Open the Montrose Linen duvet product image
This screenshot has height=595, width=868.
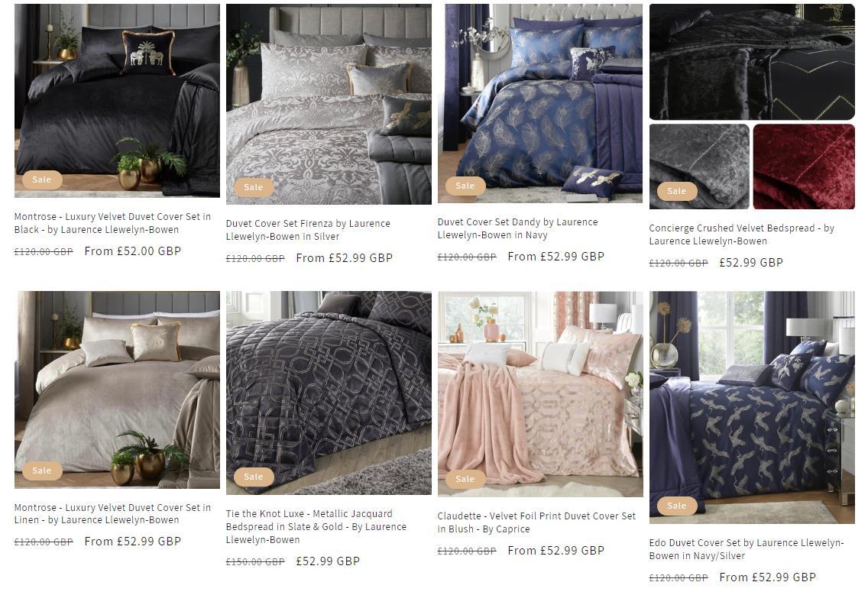(117, 390)
